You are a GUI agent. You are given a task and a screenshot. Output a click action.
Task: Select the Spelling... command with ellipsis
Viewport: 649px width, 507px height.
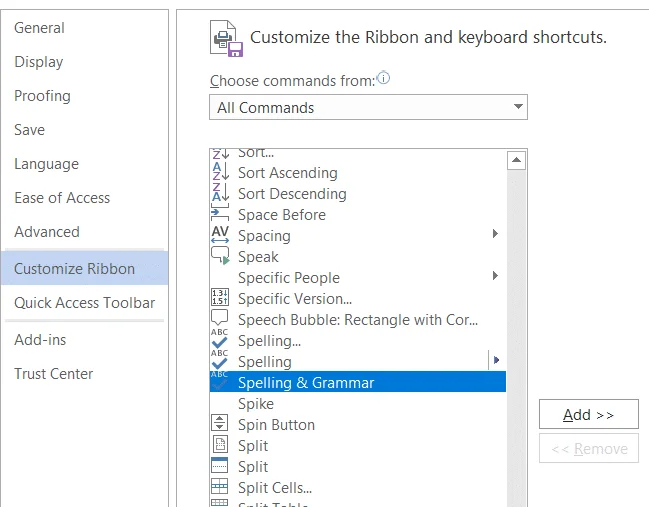coord(358,341)
